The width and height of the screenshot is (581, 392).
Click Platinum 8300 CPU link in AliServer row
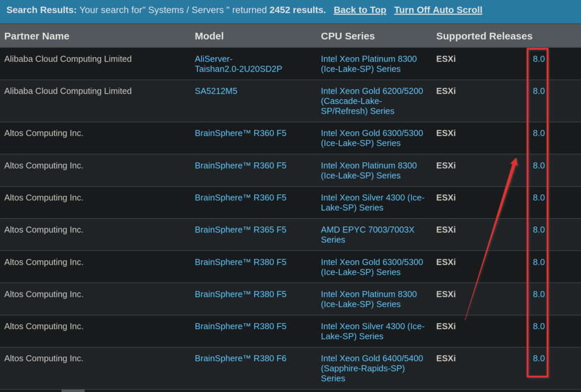coord(368,64)
